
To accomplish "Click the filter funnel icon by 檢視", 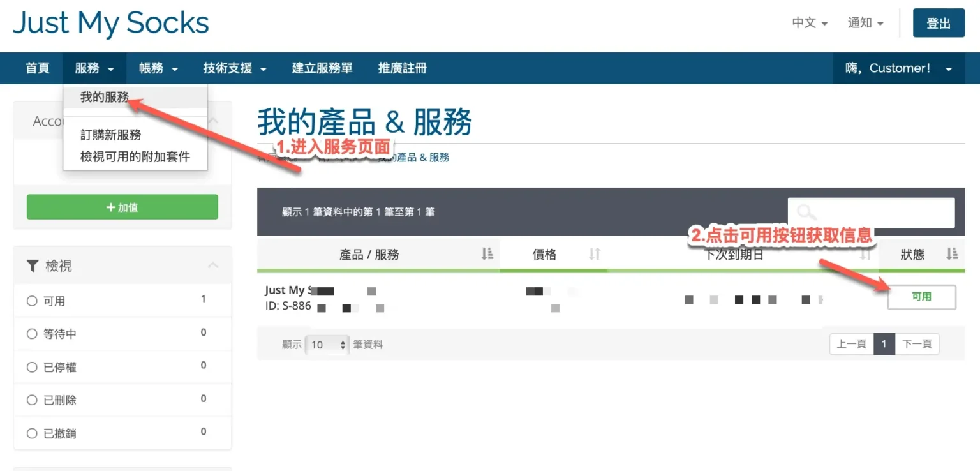I will tap(33, 265).
